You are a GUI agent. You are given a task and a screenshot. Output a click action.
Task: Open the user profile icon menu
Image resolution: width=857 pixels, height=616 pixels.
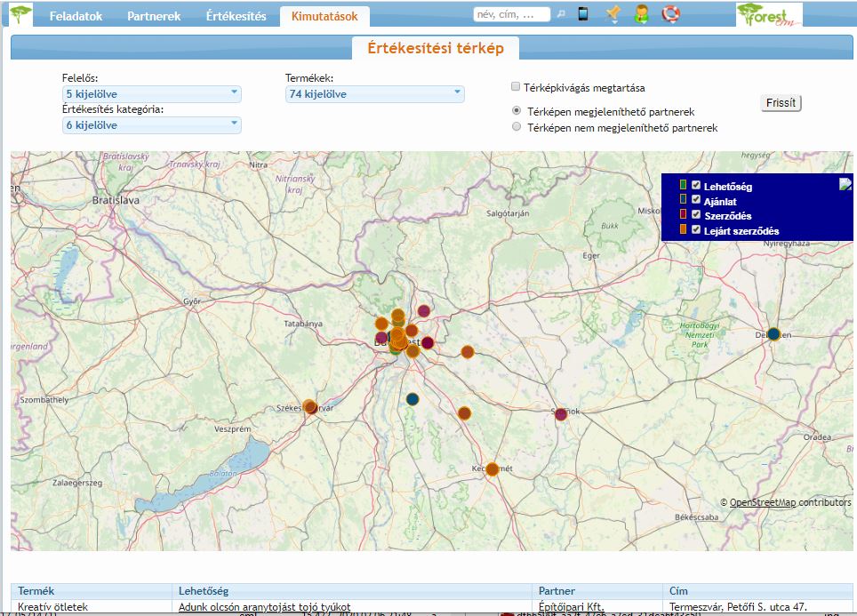(642, 14)
